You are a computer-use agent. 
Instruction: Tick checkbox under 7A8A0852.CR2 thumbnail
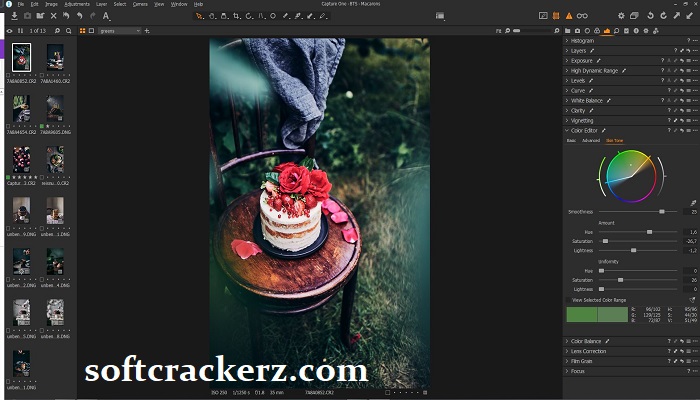coord(8,75)
